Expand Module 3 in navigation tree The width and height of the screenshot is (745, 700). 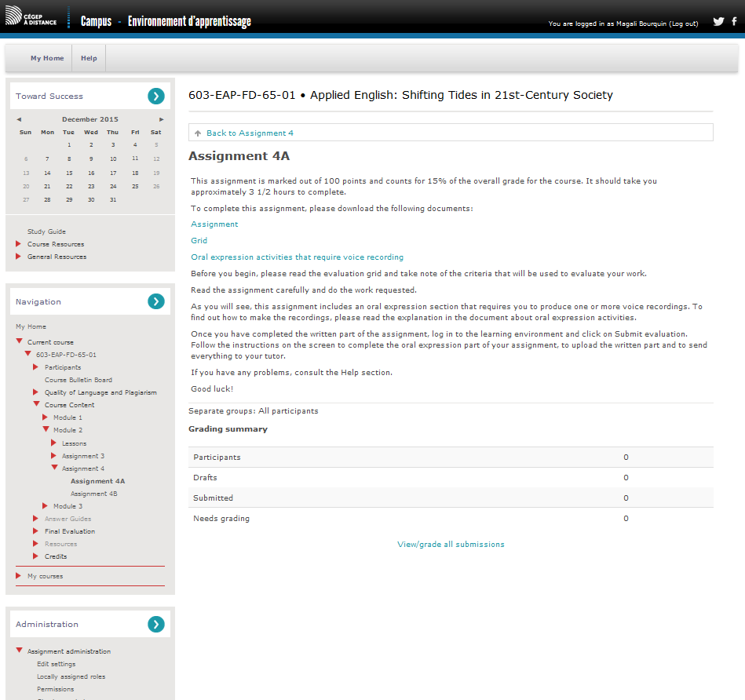tap(45, 506)
